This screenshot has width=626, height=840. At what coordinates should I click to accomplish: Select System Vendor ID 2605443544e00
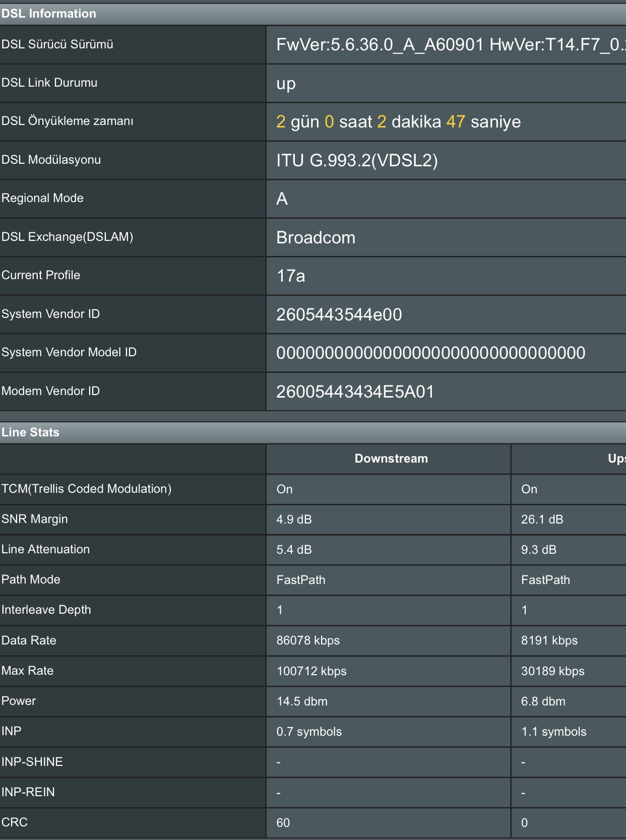(x=339, y=315)
